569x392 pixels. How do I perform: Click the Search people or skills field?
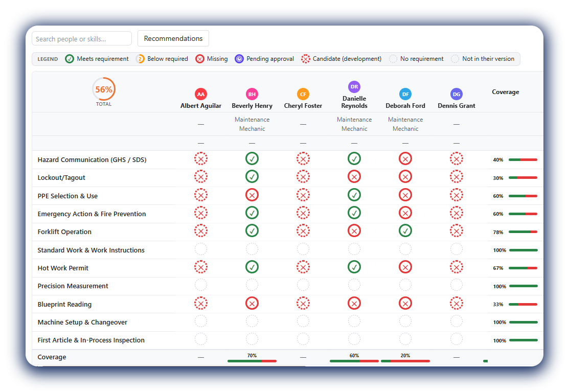coord(82,38)
